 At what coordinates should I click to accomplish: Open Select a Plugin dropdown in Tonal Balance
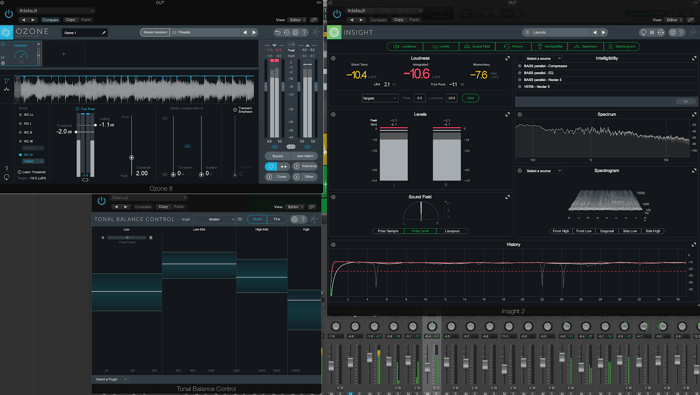coord(111,379)
